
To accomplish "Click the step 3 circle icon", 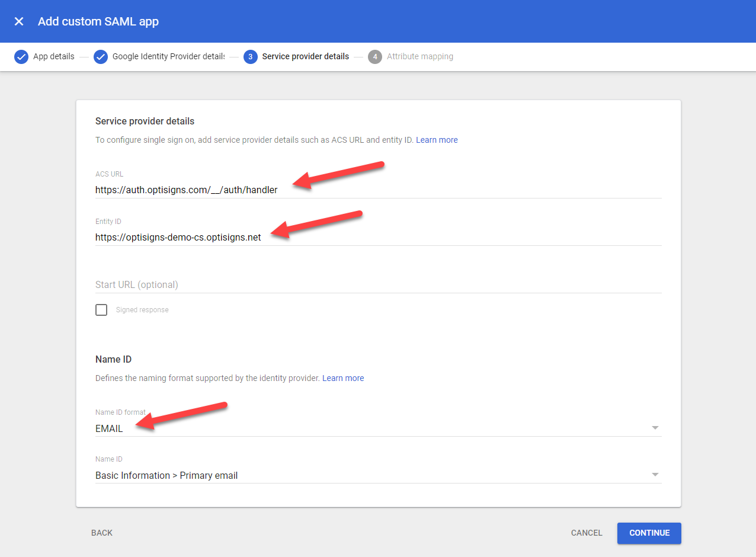I will point(250,57).
